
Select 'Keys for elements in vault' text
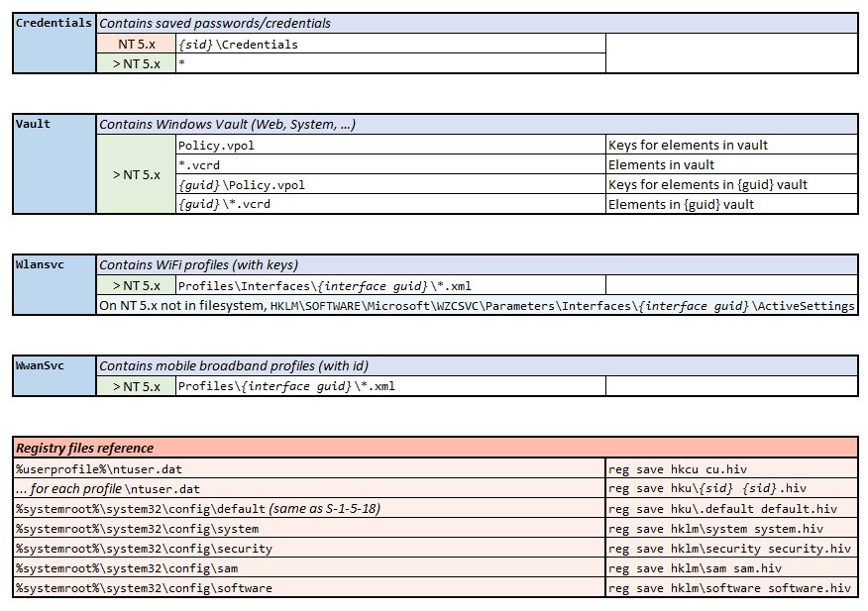pos(688,145)
